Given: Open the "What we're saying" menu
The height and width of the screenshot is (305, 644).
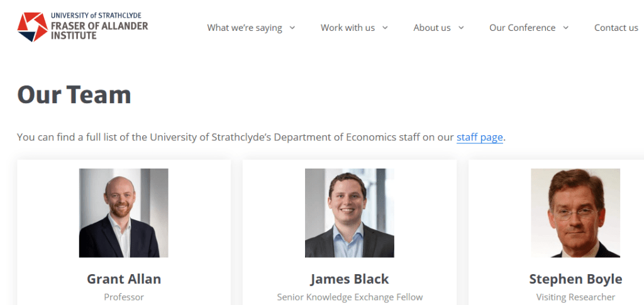Looking at the screenshot, I should point(245,28).
